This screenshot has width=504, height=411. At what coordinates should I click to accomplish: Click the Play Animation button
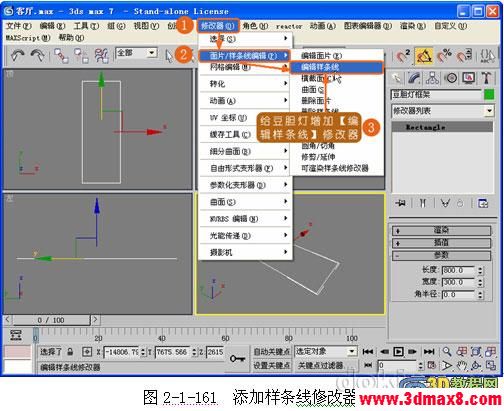coord(398,352)
